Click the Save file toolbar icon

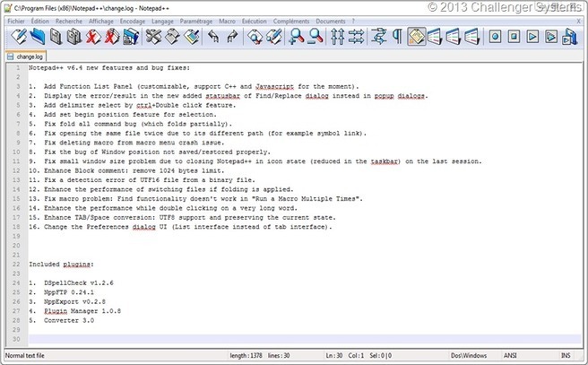[55, 37]
